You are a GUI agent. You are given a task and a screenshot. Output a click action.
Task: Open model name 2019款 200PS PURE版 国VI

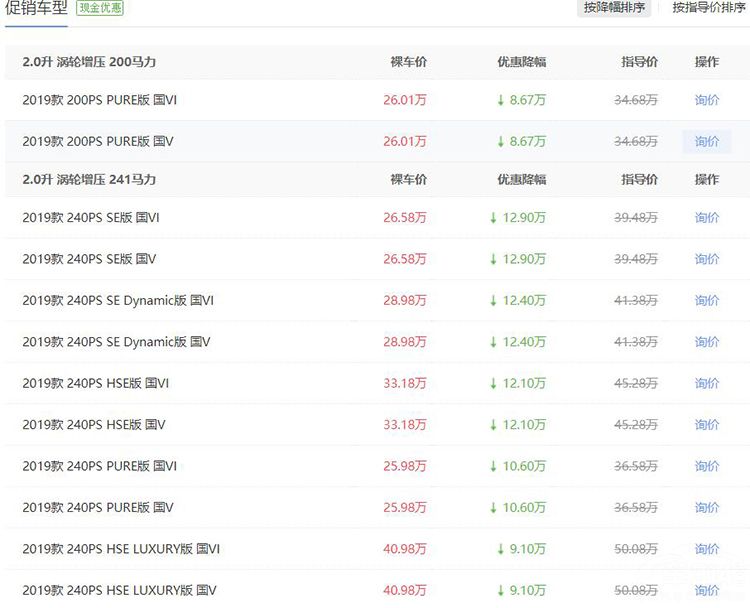click(x=99, y=100)
